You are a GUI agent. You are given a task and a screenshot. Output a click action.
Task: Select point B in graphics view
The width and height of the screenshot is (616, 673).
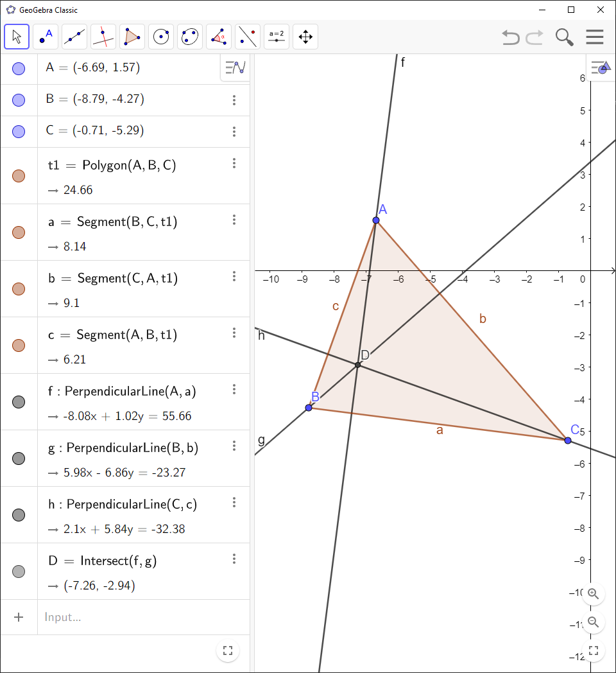[x=309, y=408]
